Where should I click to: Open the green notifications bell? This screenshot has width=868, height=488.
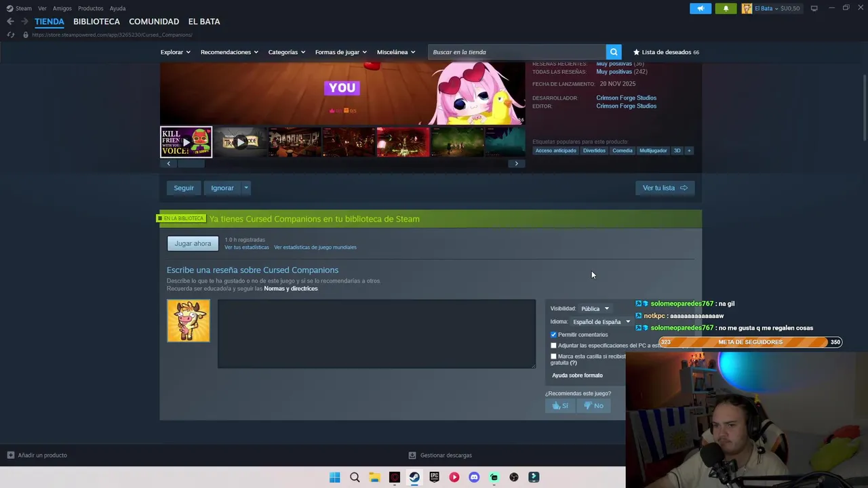[726, 8]
